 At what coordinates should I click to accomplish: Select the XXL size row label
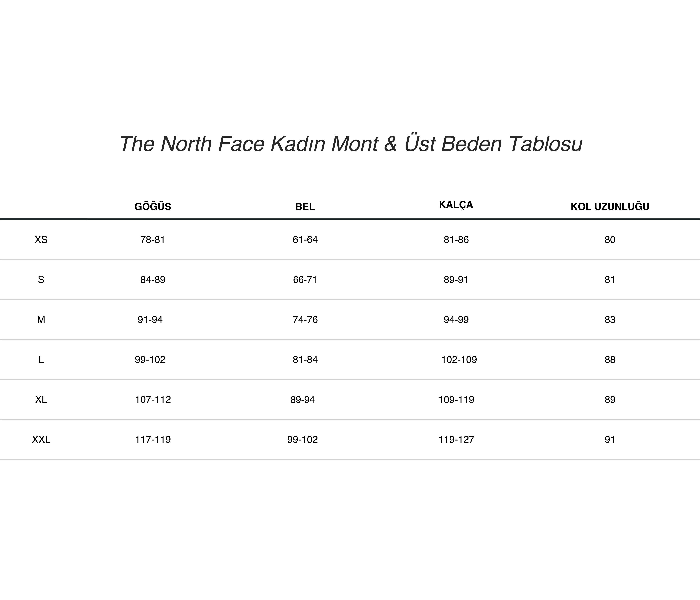[x=41, y=439]
